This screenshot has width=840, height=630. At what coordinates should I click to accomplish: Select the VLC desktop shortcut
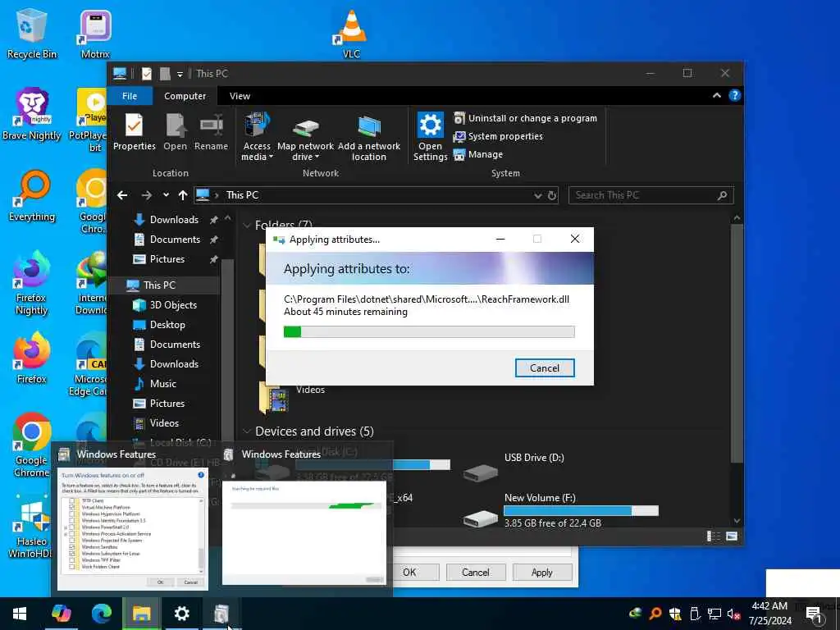pyautogui.click(x=351, y=33)
